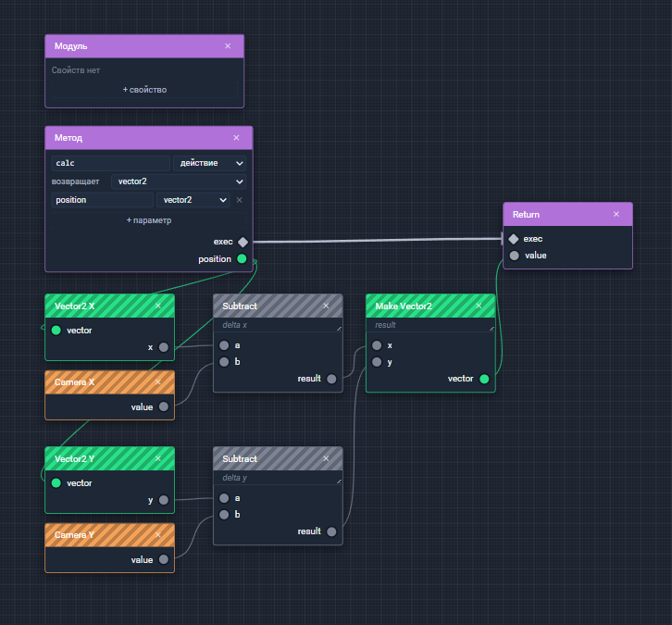This screenshot has width=672, height=625.
Task: Click input b port of delta y Subtract
Action: coord(224,515)
